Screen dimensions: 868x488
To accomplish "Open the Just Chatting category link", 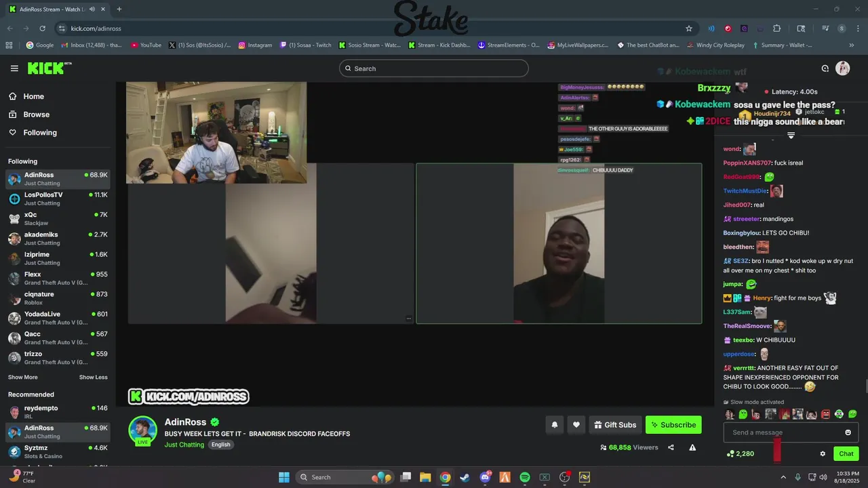I will click(x=184, y=445).
